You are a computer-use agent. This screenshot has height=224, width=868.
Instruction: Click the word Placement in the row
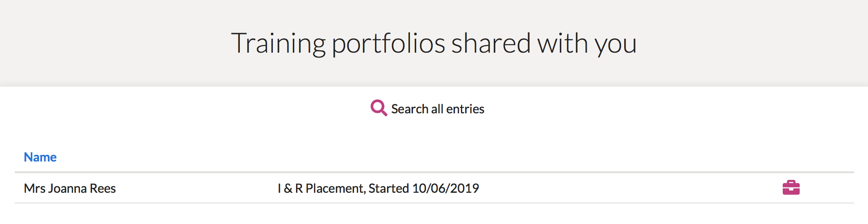(x=335, y=188)
